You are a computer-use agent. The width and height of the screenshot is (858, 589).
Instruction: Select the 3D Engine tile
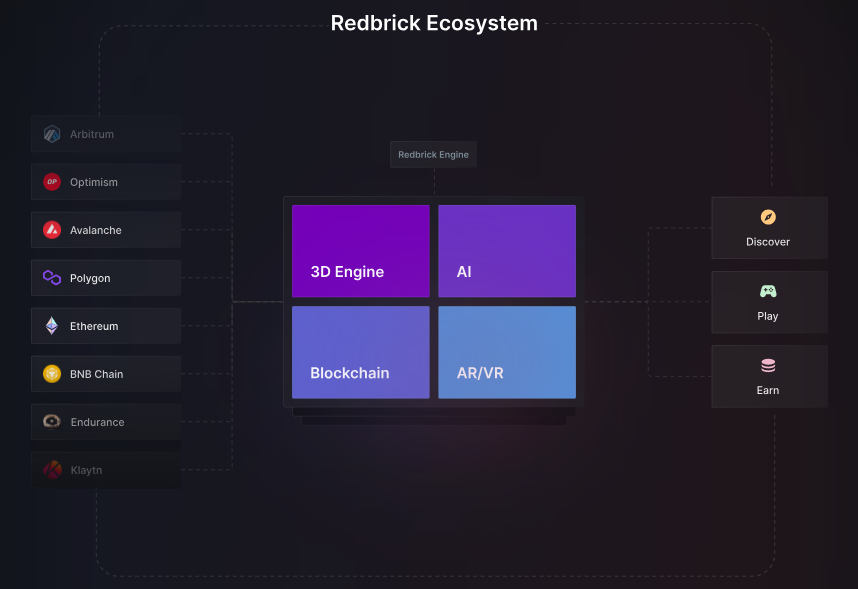point(361,251)
